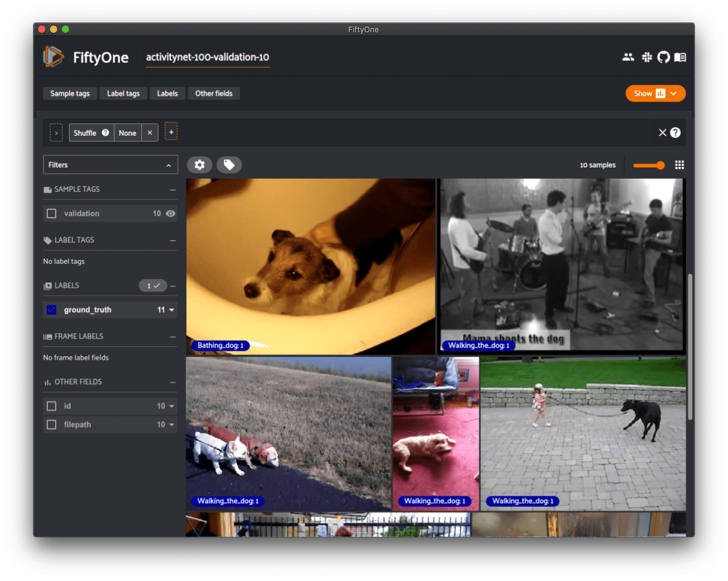
Task: Open grid display options gear
Action: (x=199, y=165)
